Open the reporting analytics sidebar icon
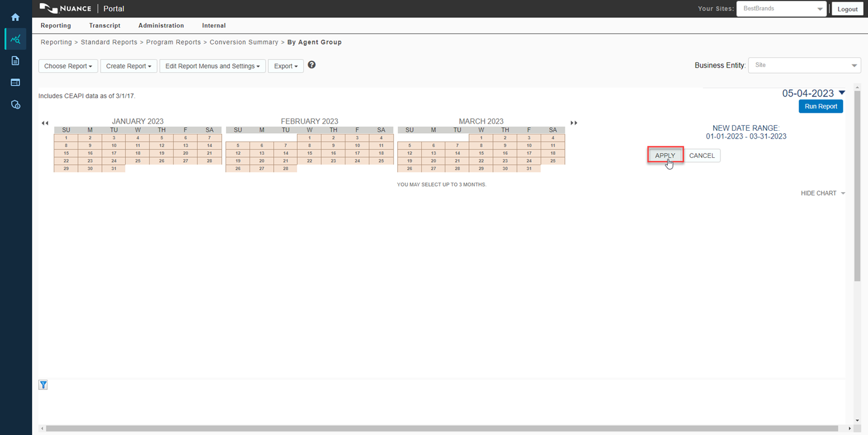868x435 pixels. click(16, 39)
